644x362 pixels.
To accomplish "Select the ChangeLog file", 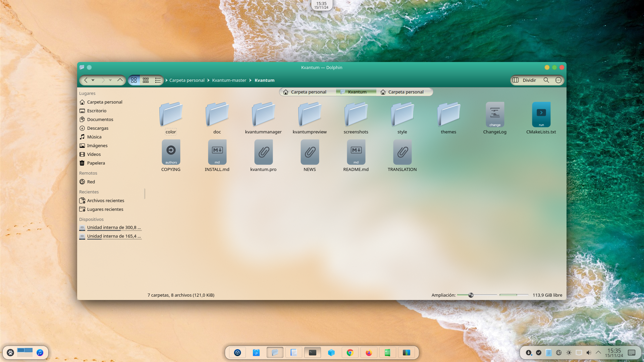I will point(495,118).
